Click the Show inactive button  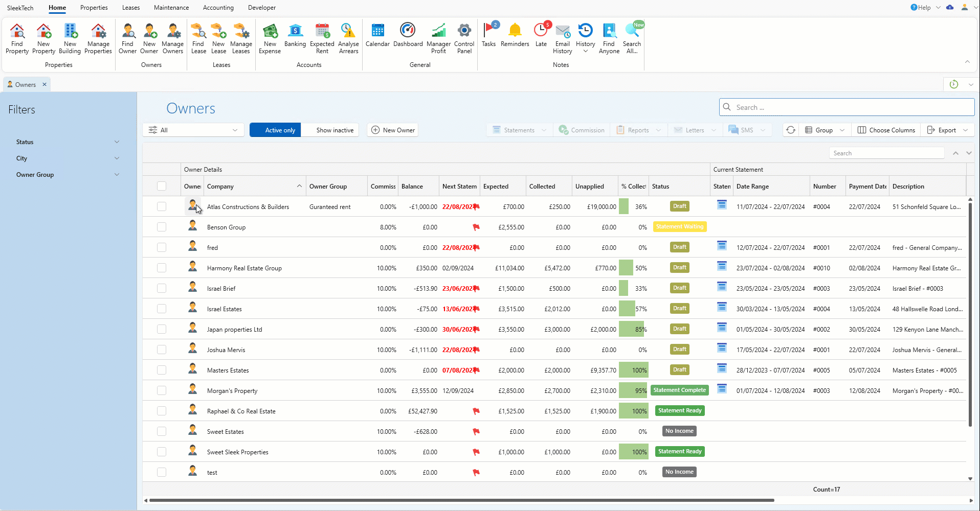(335, 130)
